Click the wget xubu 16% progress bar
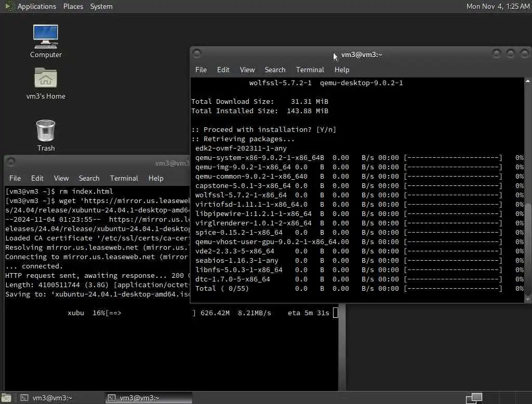Image resolution: width=532 pixels, height=404 pixels. click(151, 313)
